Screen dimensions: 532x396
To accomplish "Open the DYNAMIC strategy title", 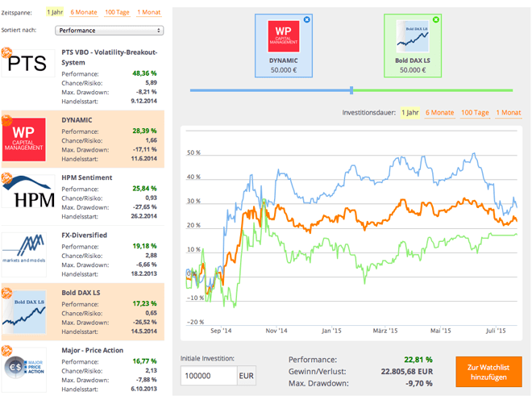I will (x=77, y=120).
